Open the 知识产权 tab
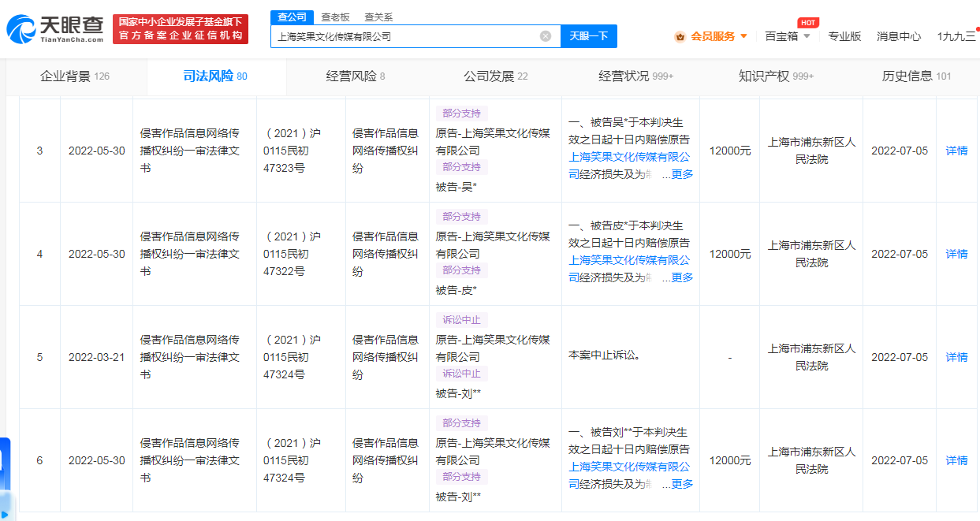The image size is (980, 521). (x=776, y=76)
